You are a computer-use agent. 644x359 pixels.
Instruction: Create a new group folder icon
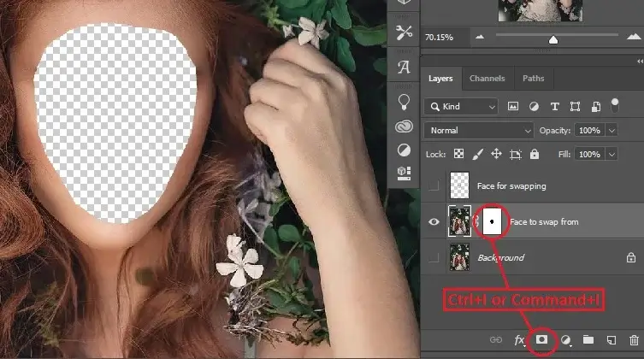(588, 339)
